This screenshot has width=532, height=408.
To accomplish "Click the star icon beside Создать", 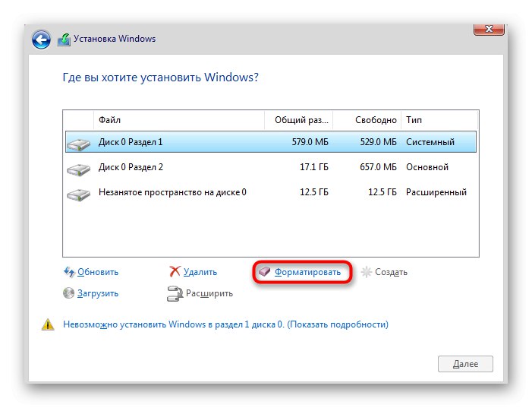I will [367, 272].
